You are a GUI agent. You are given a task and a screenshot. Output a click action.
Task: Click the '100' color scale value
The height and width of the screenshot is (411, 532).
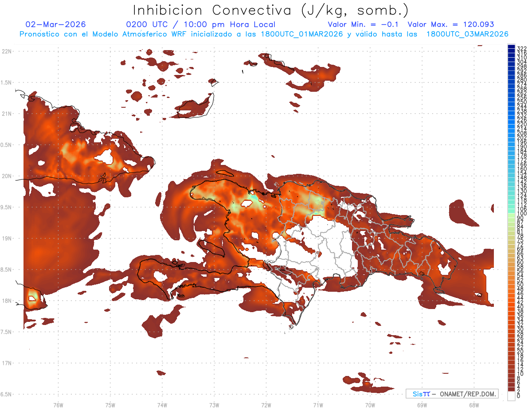coord(522,214)
